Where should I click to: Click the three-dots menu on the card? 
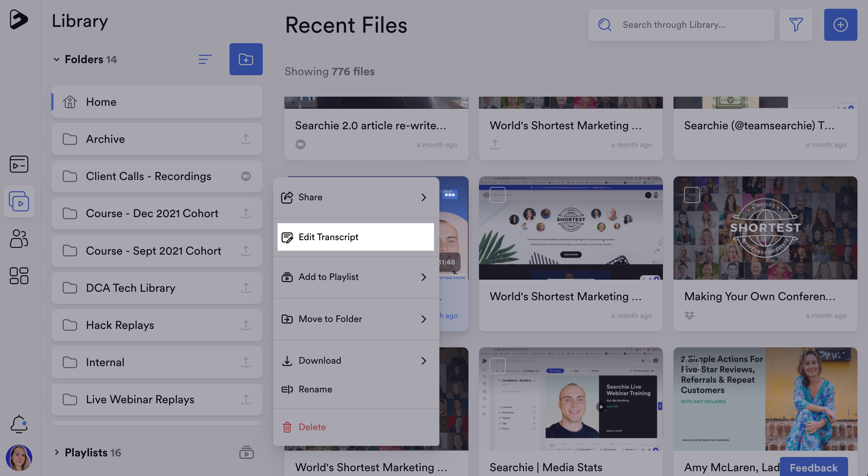[x=450, y=195]
